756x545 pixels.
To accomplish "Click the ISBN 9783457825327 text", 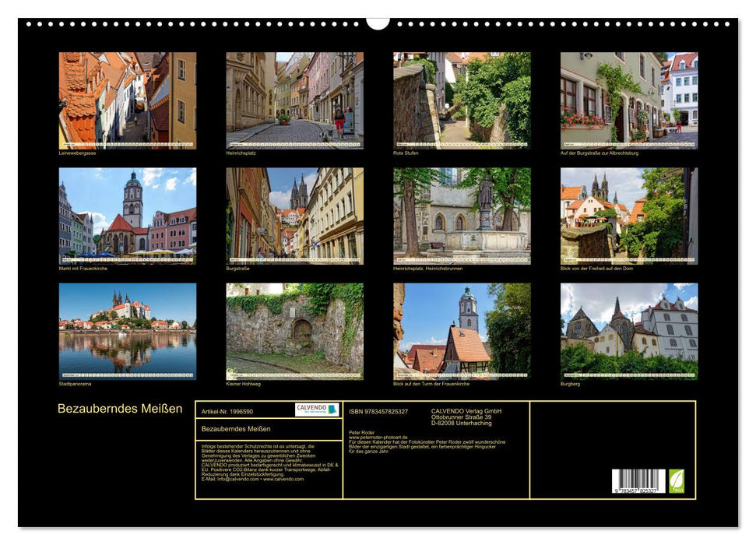I will pos(377,412).
